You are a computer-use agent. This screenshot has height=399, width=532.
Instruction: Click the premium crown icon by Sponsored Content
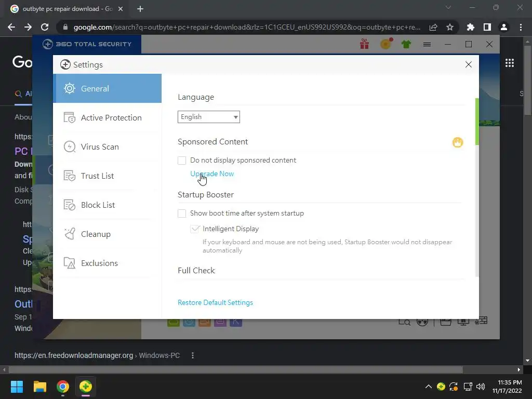pyautogui.click(x=458, y=142)
